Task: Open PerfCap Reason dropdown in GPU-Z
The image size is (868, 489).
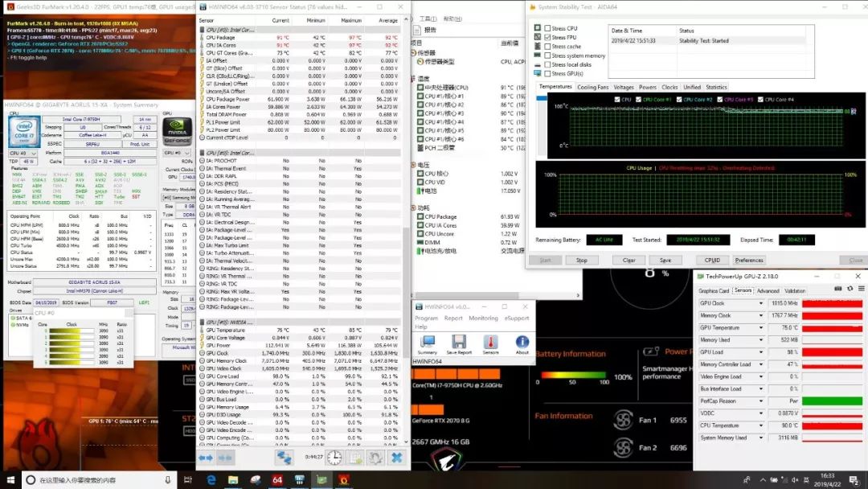Action: tap(761, 401)
